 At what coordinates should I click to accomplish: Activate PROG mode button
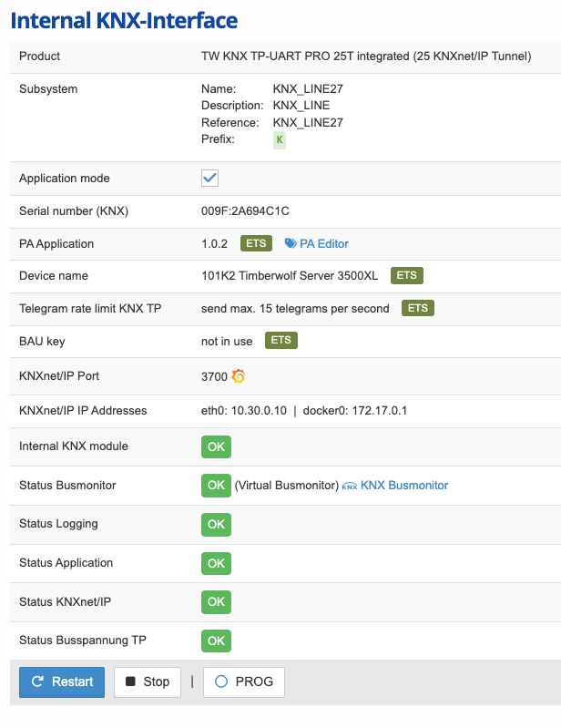244,682
